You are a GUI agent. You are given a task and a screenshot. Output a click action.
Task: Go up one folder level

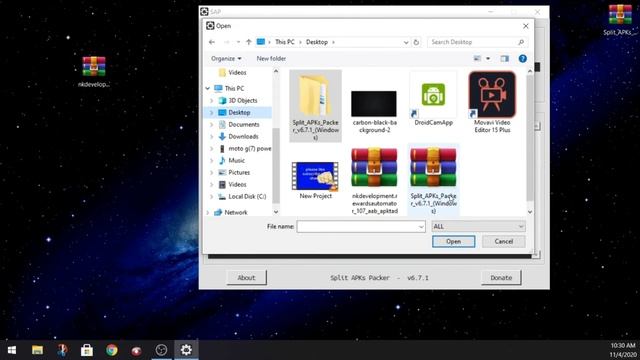pyautogui.click(x=249, y=42)
